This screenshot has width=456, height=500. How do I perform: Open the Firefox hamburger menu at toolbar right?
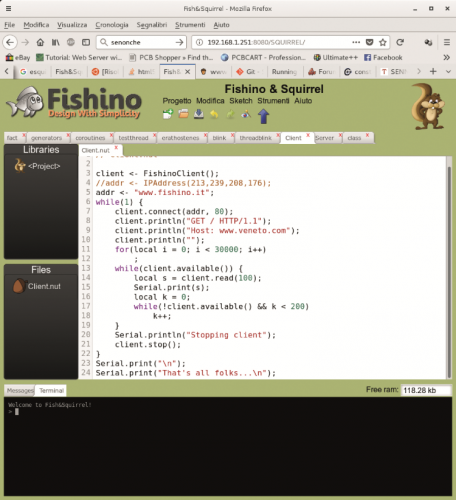447,42
